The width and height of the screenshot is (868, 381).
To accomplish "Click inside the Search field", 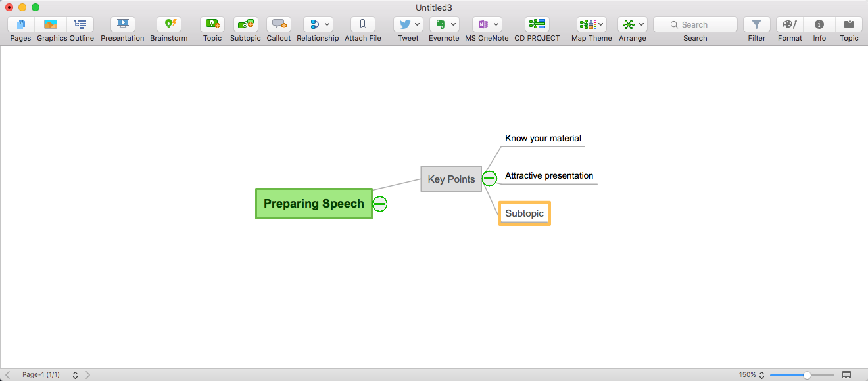I will point(695,24).
